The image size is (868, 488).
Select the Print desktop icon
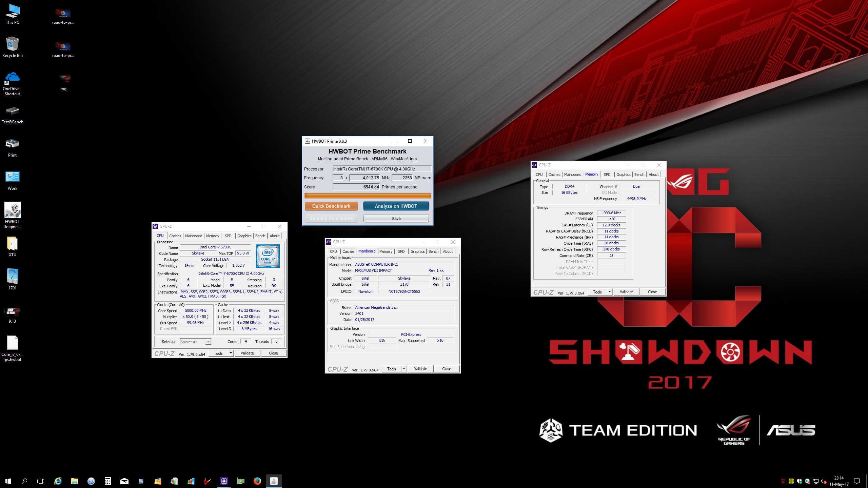coord(13,147)
